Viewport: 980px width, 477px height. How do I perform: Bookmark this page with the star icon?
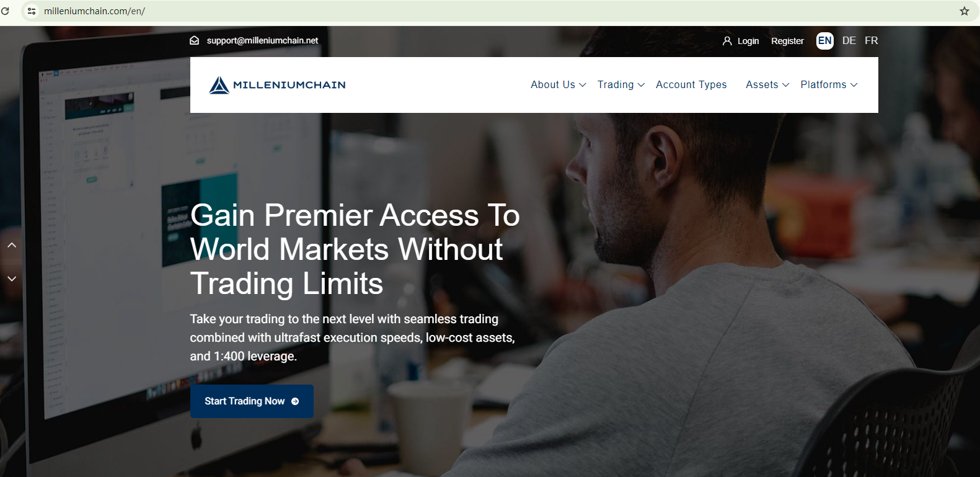(965, 11)
